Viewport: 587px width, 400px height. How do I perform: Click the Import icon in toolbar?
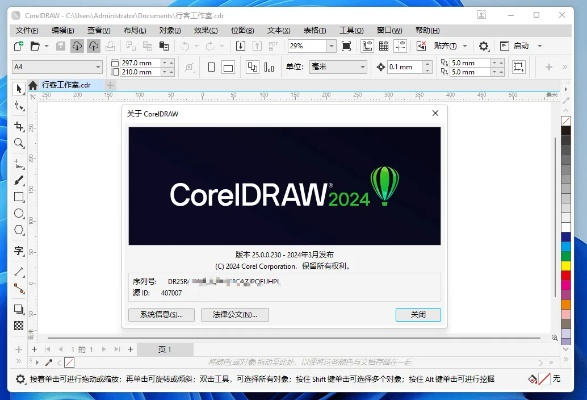tap(240, 46)
